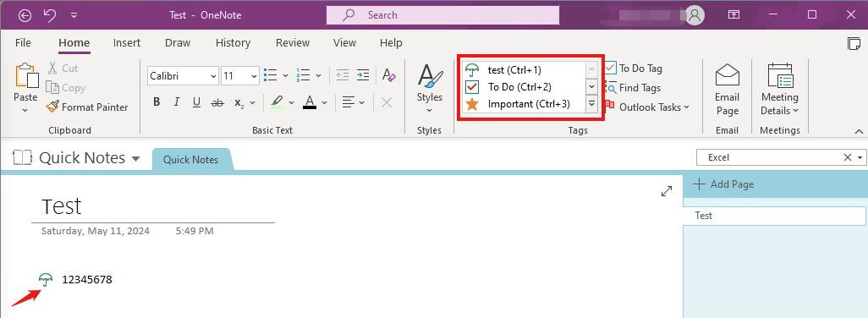Click the Find Tags button

tap(634, 88)
